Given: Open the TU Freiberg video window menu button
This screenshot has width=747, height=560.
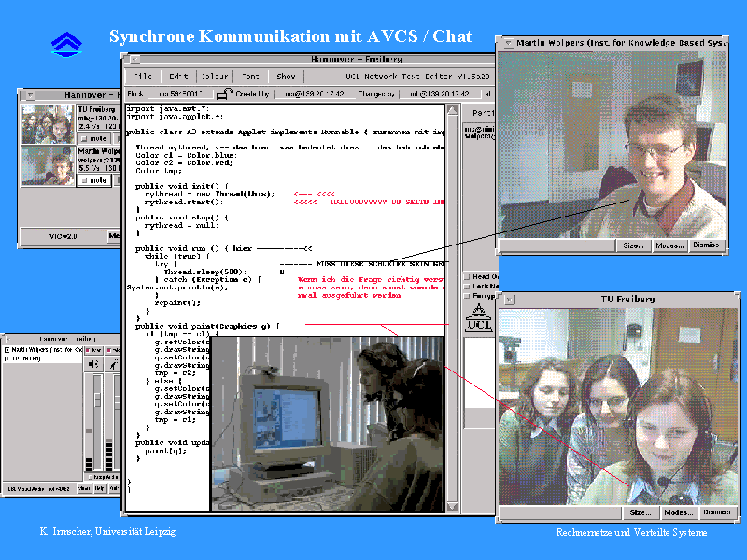Looking at the screenshot, I should pos(510,300).
